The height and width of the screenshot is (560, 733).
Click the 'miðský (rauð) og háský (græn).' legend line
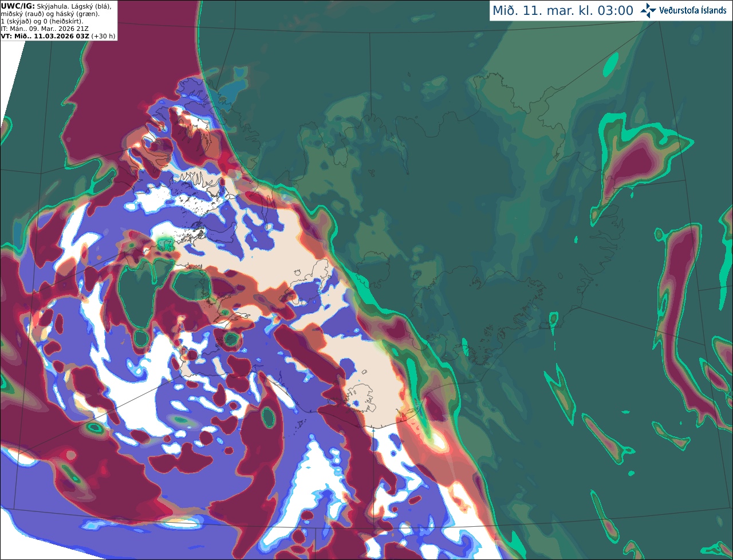tap(50, 13)
